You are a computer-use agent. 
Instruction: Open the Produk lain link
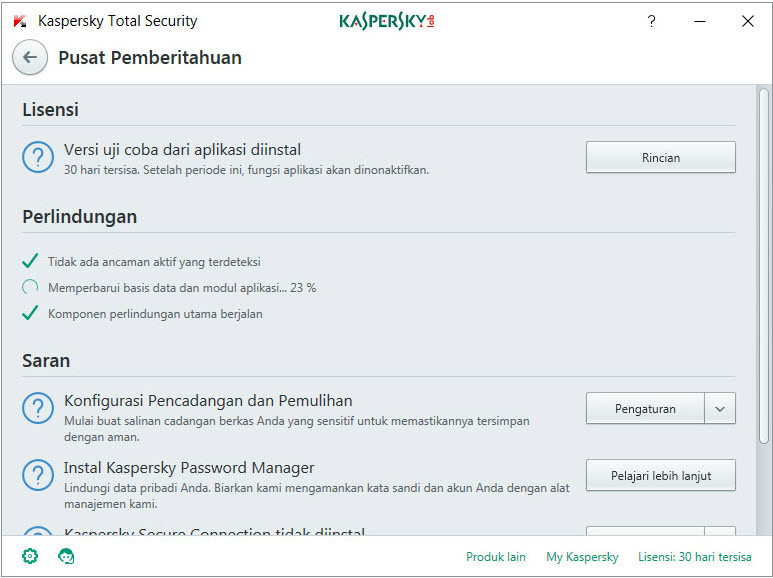[x=495, y=557]
